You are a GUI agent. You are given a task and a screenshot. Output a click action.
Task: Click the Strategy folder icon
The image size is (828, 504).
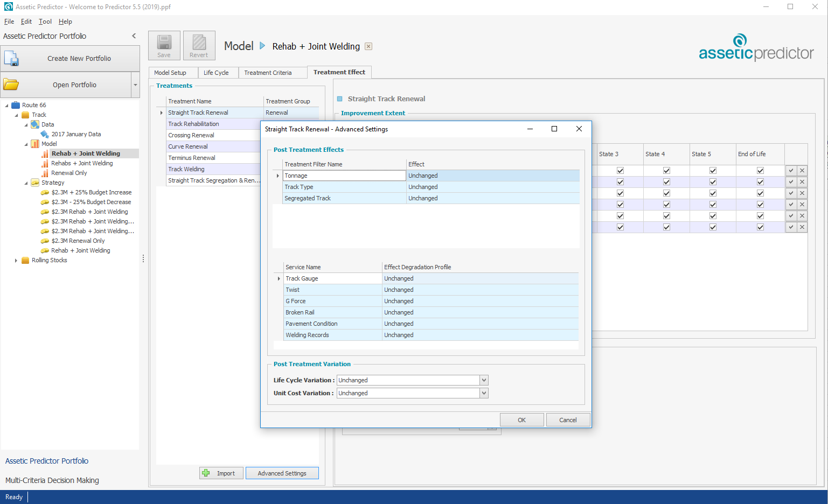pos(35,183)
